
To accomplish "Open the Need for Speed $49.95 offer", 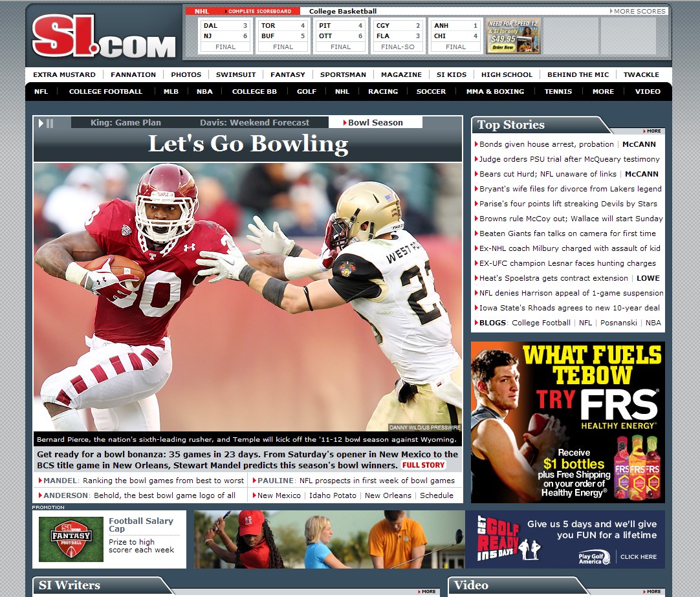I will pyautogui.click(x=513, y=36).
